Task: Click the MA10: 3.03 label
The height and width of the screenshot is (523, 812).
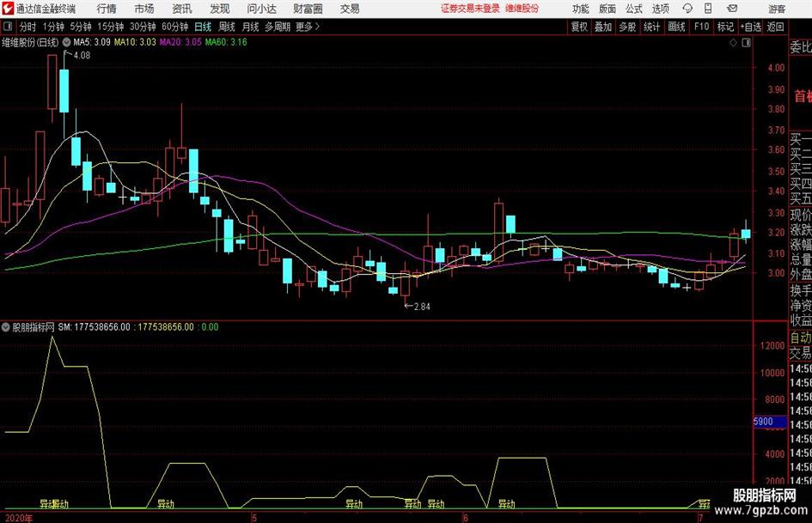Action: (135, 42)
